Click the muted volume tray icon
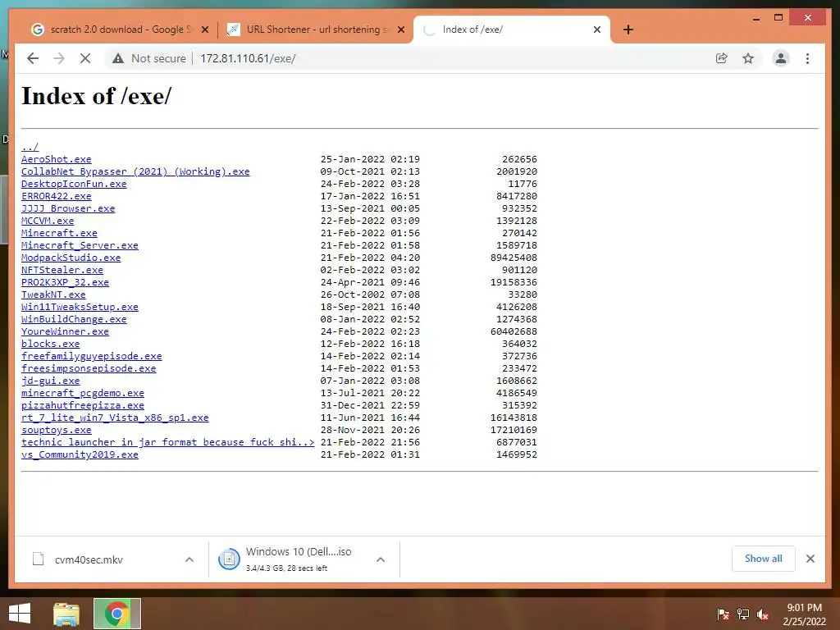840x630 pixels. pos(763,614)
